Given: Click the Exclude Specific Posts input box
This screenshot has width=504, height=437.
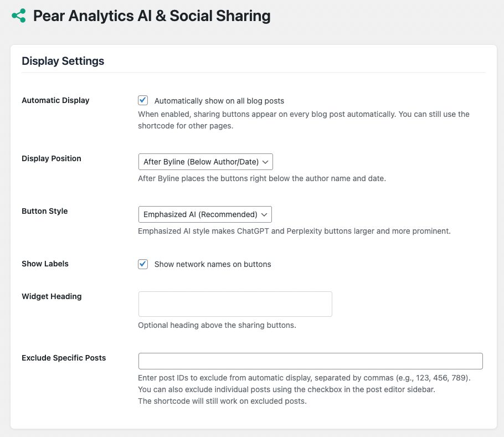Looking at the screenshot, I should tap(310, 361).
